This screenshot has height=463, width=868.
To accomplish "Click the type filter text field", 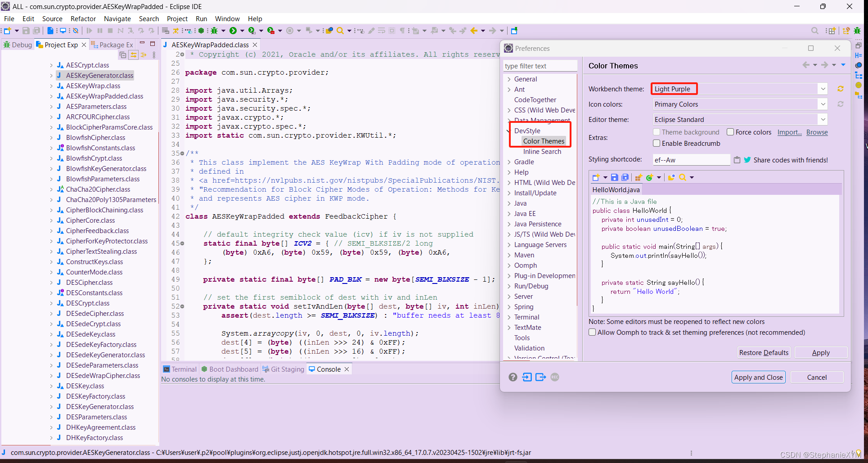I will coord(540,66).
